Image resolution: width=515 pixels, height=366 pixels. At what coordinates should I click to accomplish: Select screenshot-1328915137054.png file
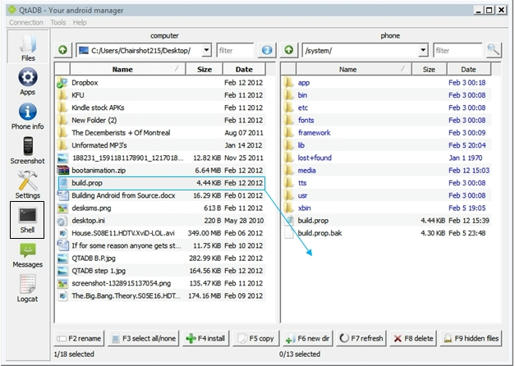161,283
